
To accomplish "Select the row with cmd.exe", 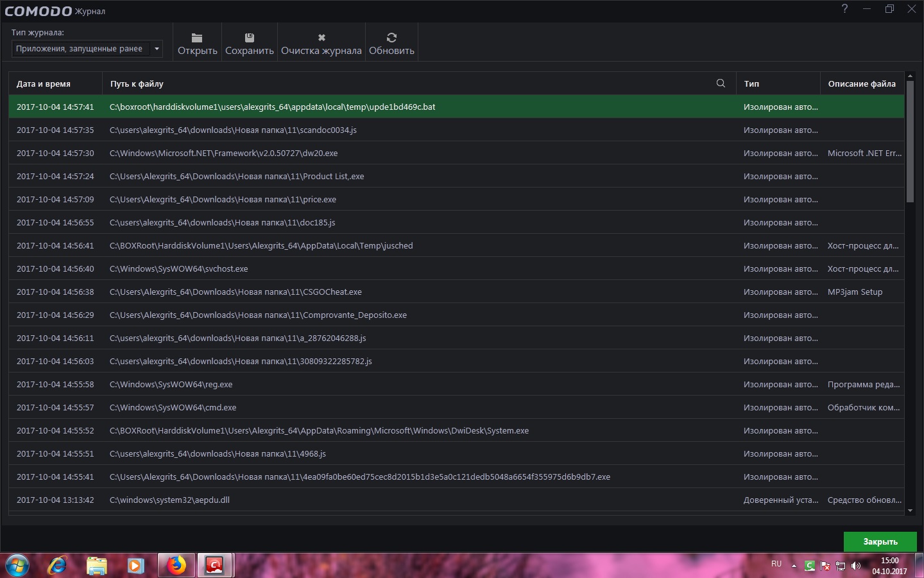I will tap(456, 407).
